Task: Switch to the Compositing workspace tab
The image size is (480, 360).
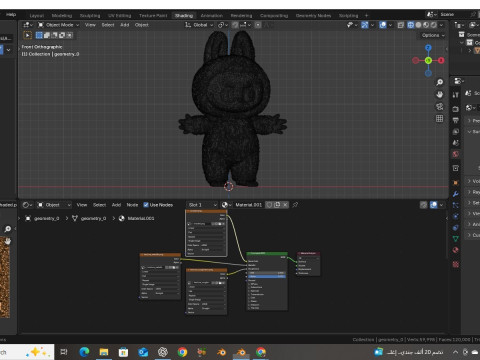Action: (274, 15)
